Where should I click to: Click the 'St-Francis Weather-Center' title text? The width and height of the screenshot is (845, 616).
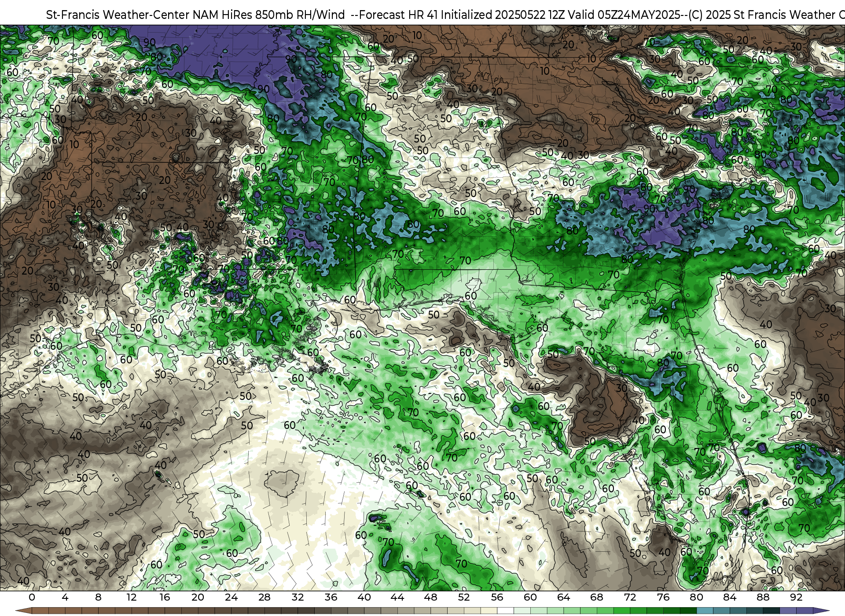coord(118,15)
